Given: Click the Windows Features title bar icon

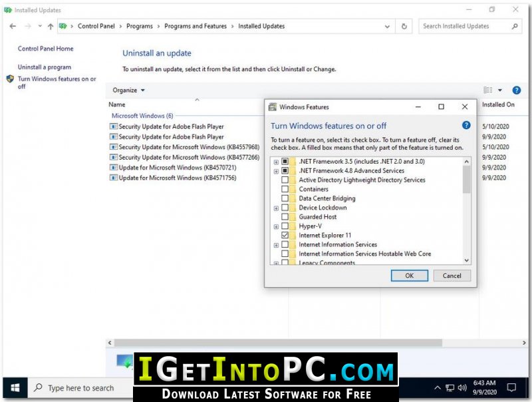Looking at the screenshot, I should point(273,107).
